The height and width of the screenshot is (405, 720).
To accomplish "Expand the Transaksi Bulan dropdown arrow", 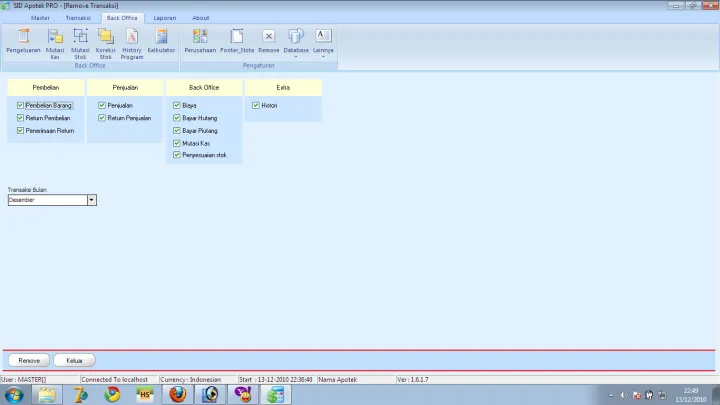I will (x=91, y=200).
